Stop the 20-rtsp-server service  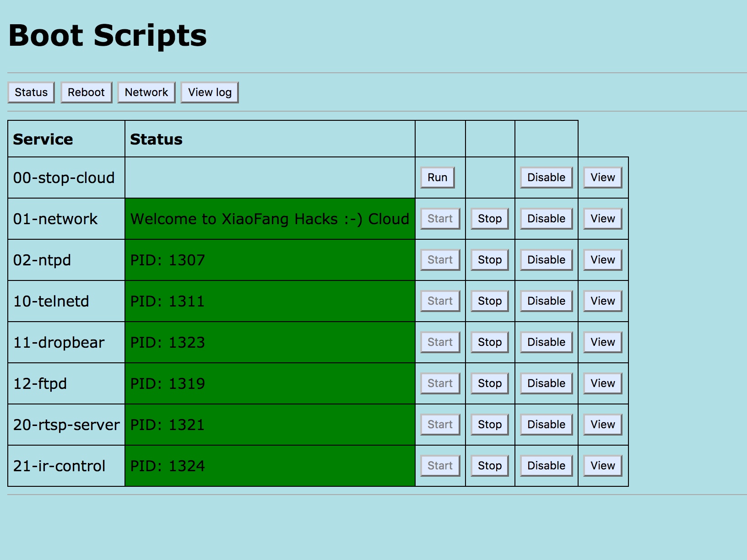[490, 425]
